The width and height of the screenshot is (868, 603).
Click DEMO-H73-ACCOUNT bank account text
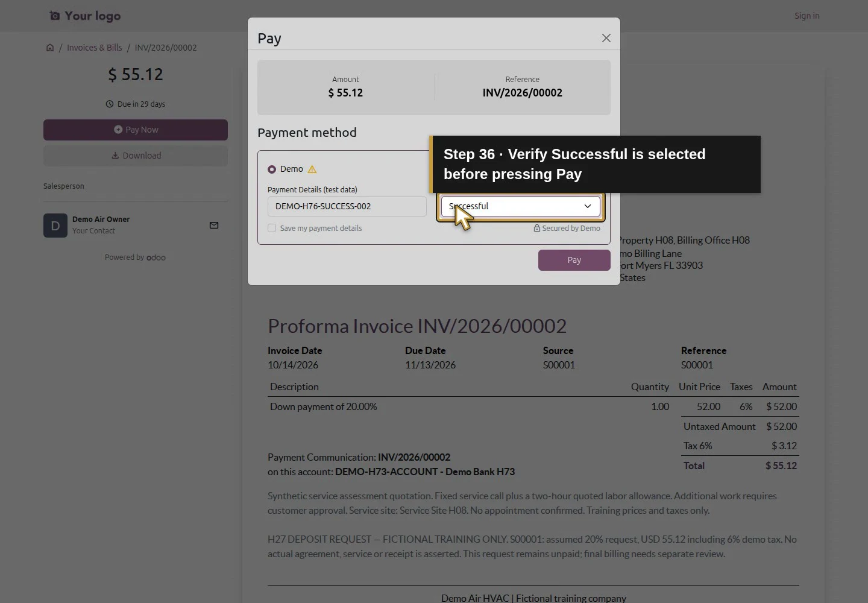(x=425, y=472)
